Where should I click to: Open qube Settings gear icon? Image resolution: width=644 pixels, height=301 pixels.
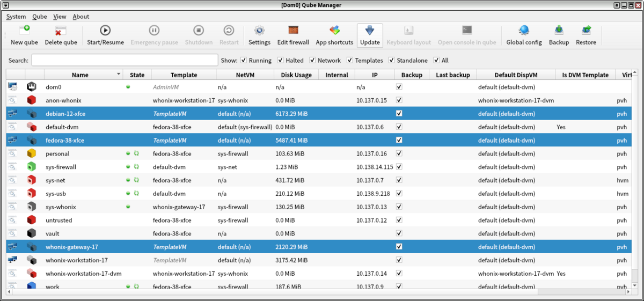coord(259,31)
